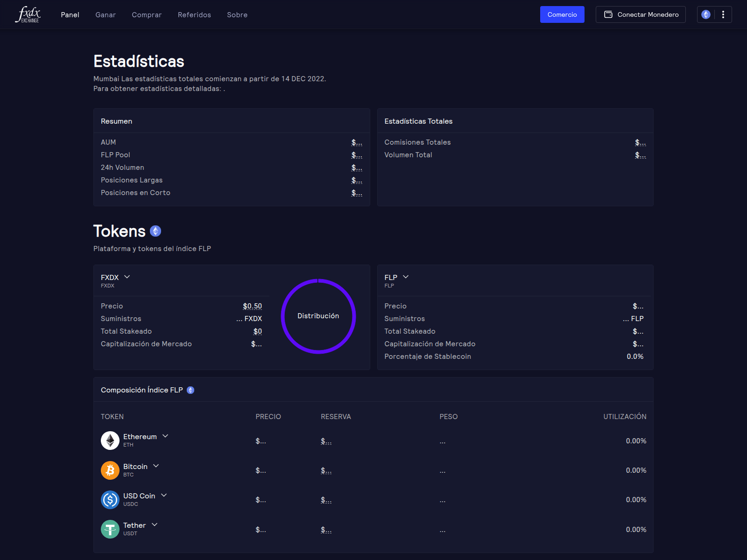Click the Tether reserve value
This screenshot has width=747, height=560.
(326, 530)
